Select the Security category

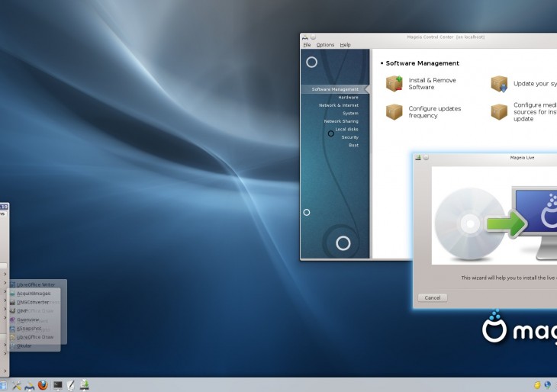click(349, 137)
